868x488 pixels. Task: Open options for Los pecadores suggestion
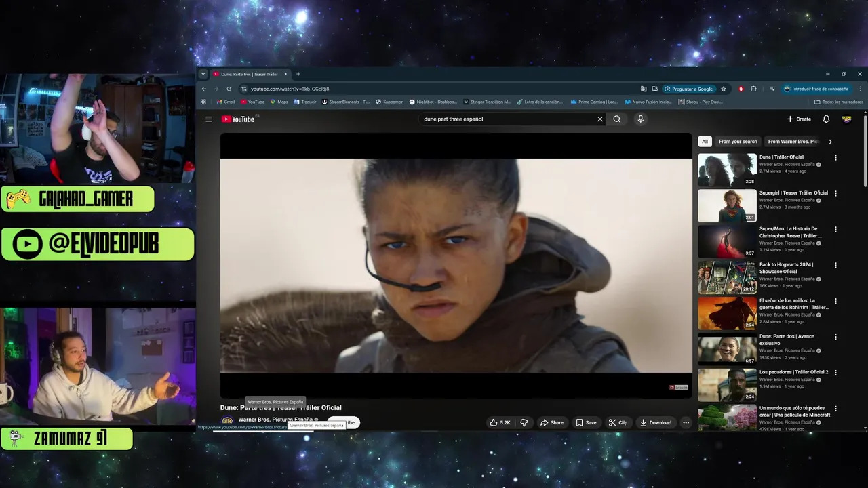coord(835,373)
